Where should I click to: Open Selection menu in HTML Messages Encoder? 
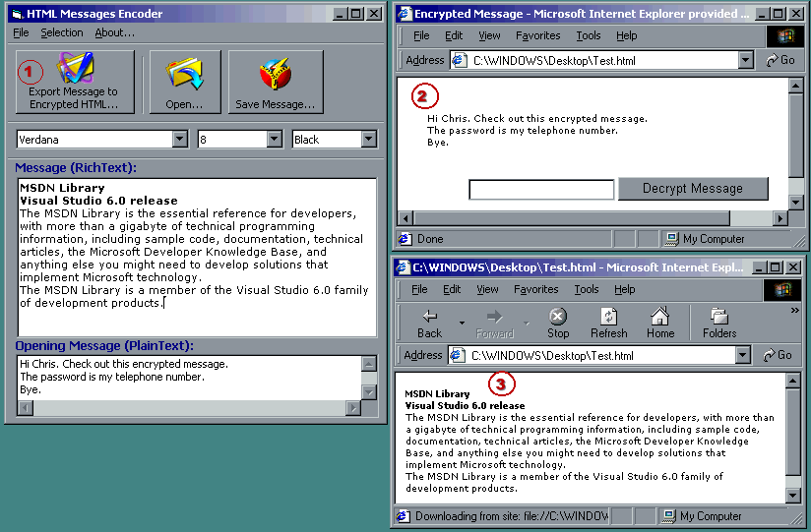coord(62,32)
